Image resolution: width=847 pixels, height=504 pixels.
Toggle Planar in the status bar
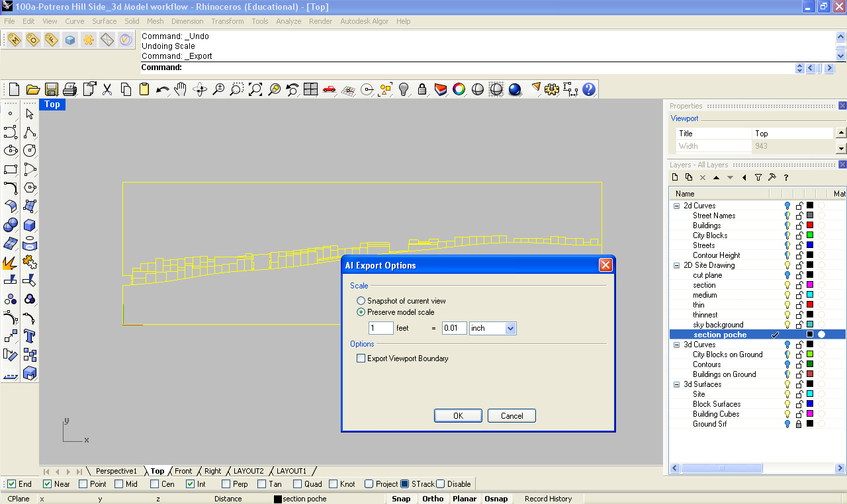(465, 499)
